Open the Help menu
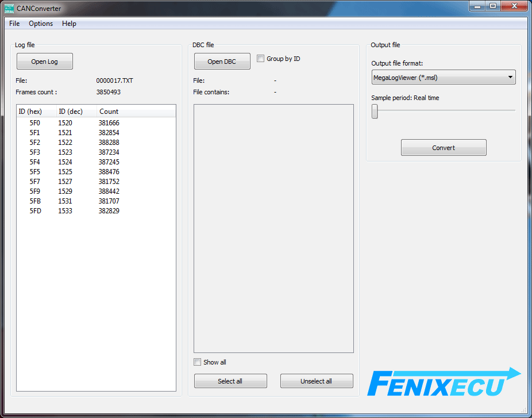The image size is (532, 418). pos(69,24)
